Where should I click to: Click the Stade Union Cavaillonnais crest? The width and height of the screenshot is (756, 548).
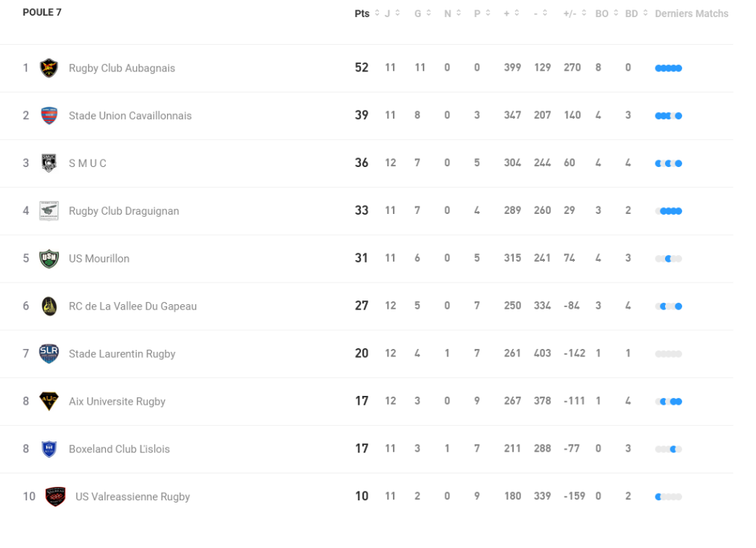49,116
